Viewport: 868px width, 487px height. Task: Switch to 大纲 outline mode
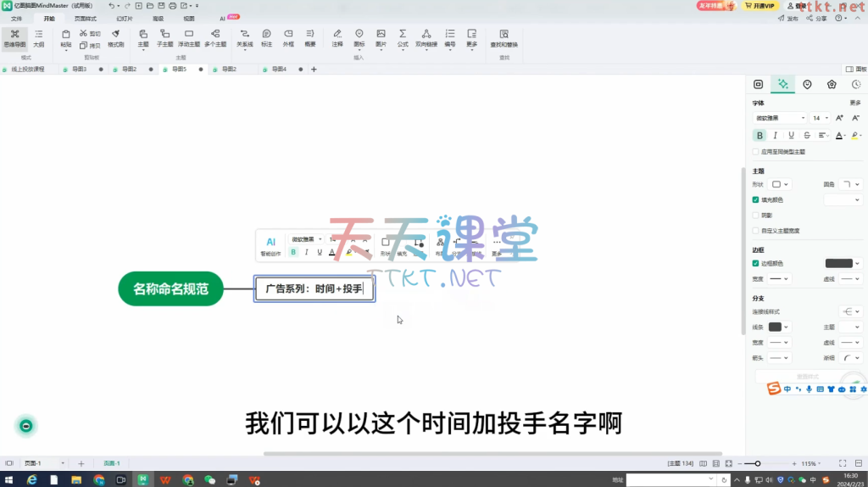(38, 36)
